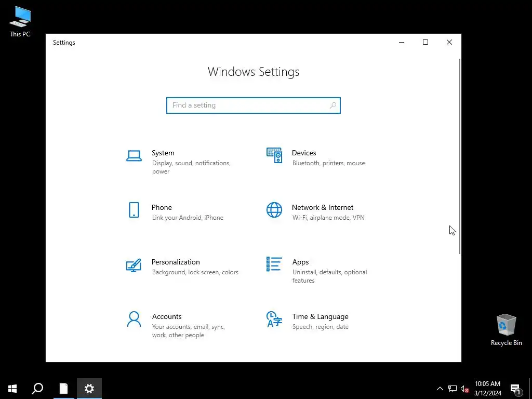This screenshot has width=532, height=399.
Task: Open Network & Internet category link
Action: coord(323,208)
